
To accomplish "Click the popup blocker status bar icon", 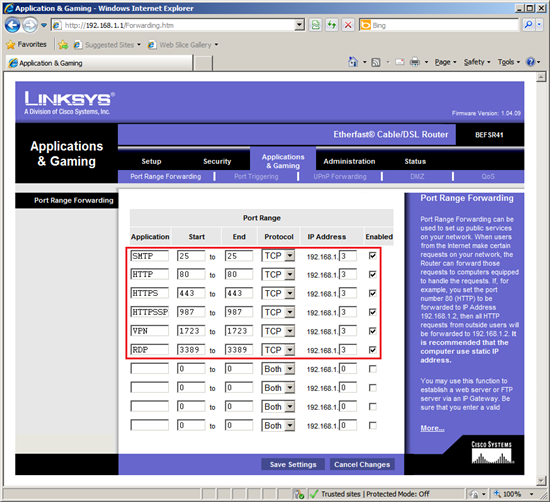I will tap(299, 494).
